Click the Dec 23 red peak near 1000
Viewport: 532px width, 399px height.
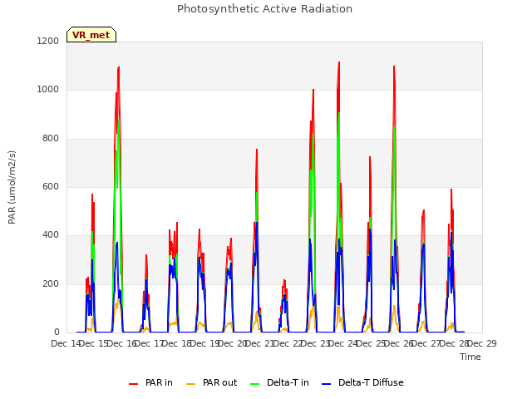(x=313, y=90)
